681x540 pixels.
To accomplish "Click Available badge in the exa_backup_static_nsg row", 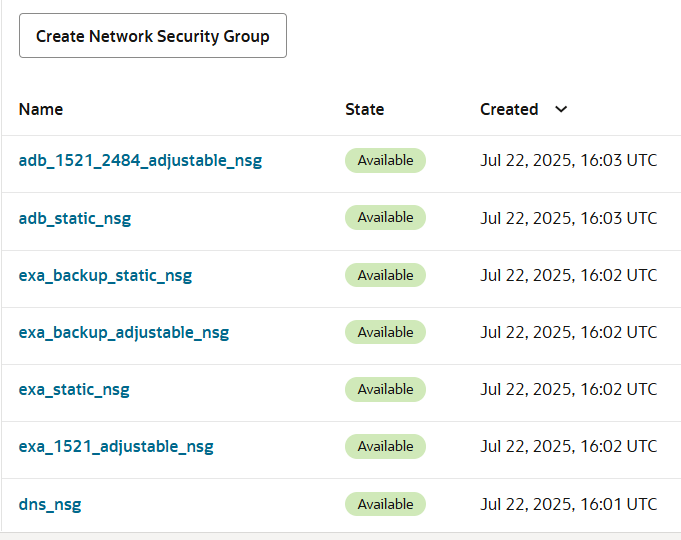I will 385,275.
